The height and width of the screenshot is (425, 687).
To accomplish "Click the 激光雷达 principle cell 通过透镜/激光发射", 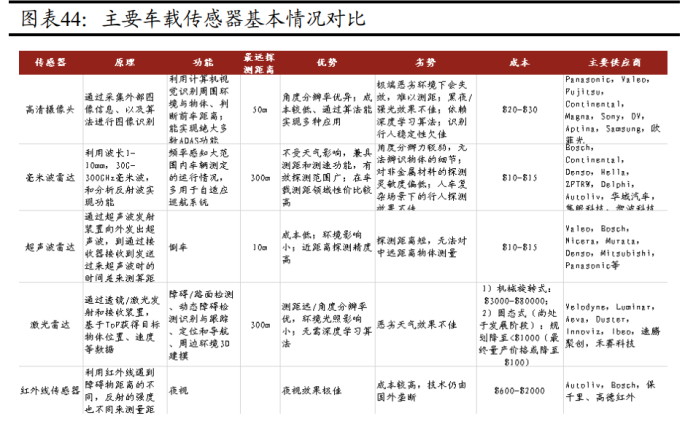I will (x=122, y=325).
